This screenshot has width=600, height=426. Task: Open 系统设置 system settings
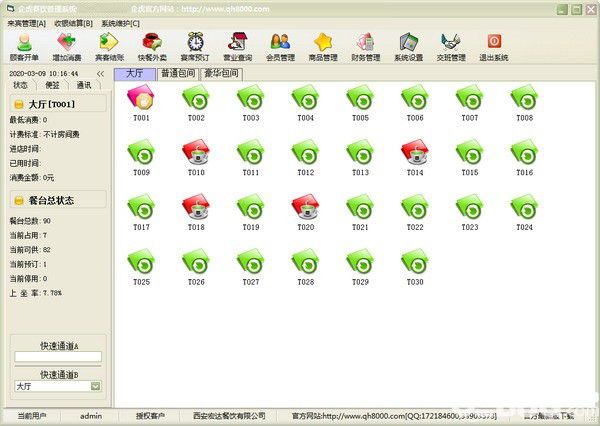click(x=409, y=47)
